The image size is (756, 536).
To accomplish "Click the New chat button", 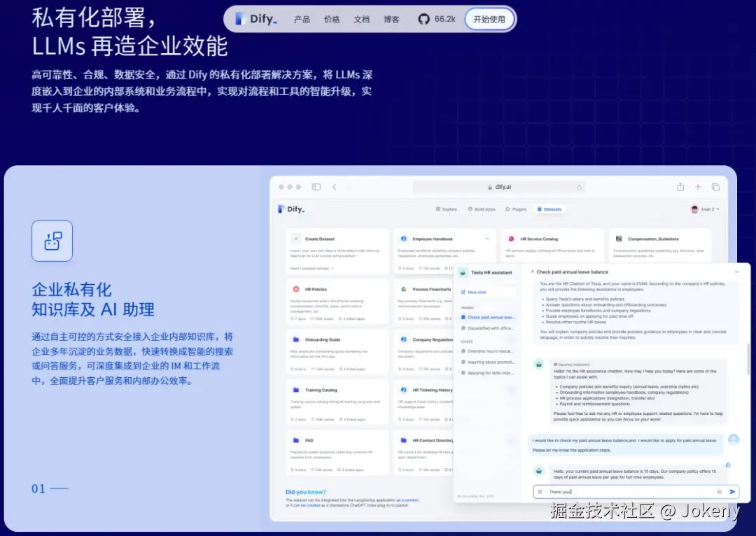I will coord(487,292).
